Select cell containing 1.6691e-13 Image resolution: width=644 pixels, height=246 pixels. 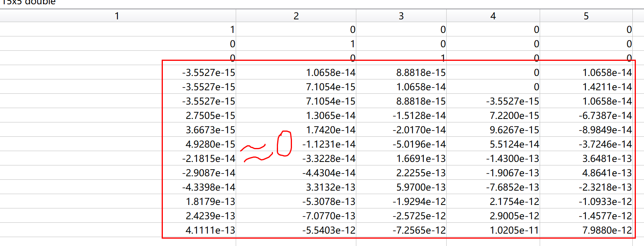coord(401,158)
